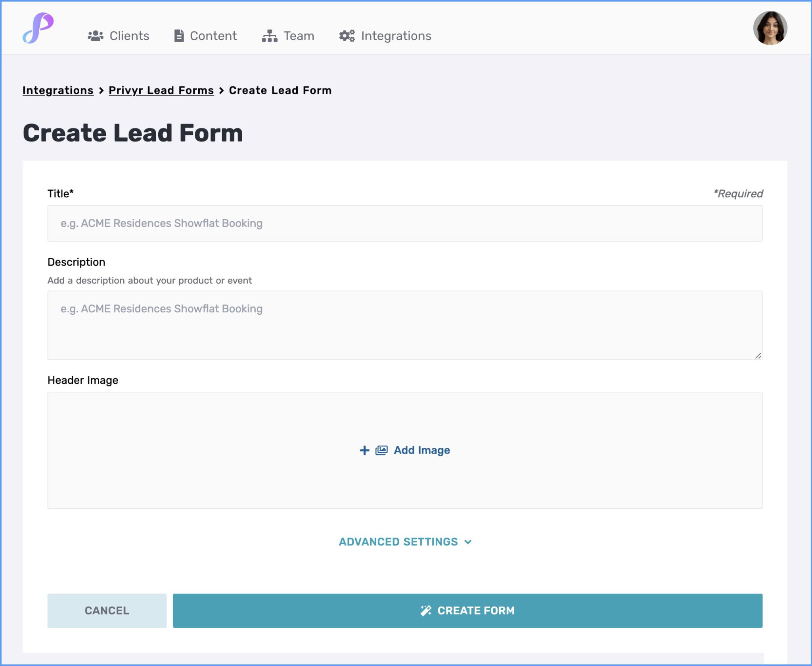Select the Team hierarchy icon
This screenshot has height=666, width=812.
pos(269,35)
